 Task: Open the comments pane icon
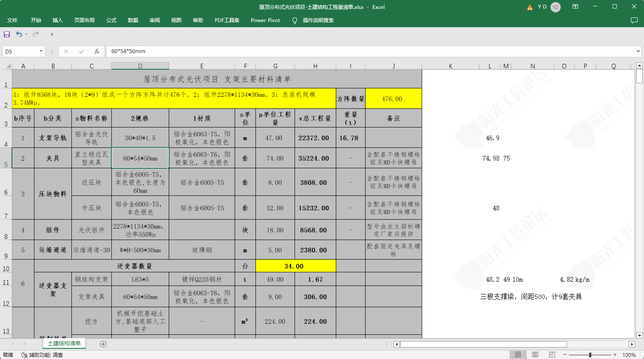[x=634, y=20]
